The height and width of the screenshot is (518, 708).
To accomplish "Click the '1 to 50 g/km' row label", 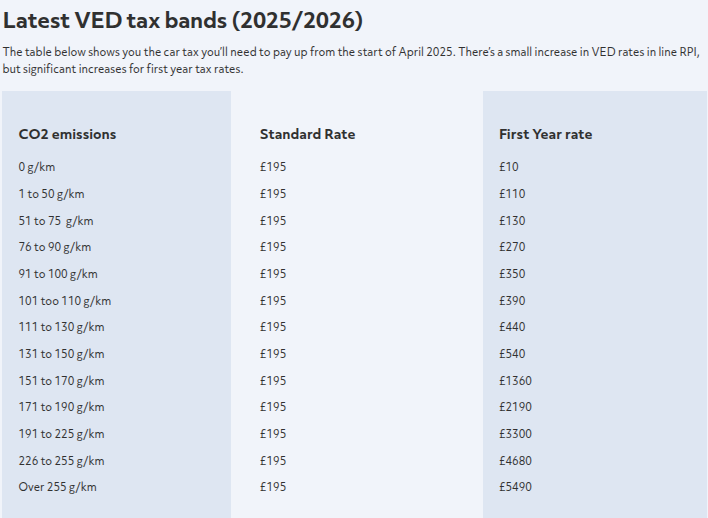I will pyautogui.click(x=51, y=194).
